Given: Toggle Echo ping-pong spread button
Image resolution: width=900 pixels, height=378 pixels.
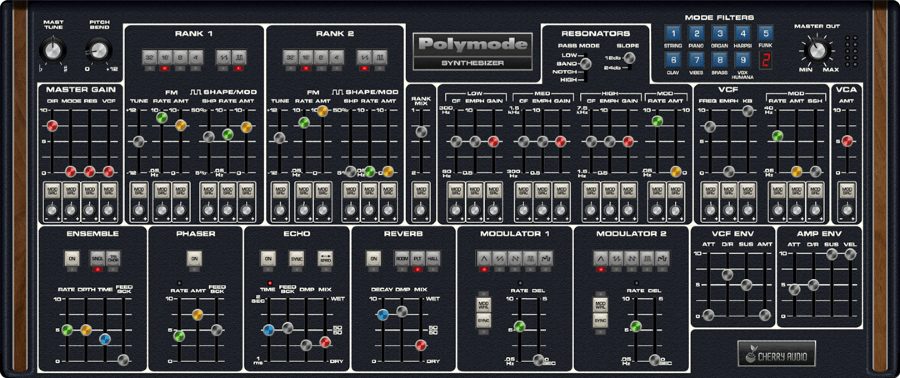Looking at the screenshot, I should [x=325, y=258].
